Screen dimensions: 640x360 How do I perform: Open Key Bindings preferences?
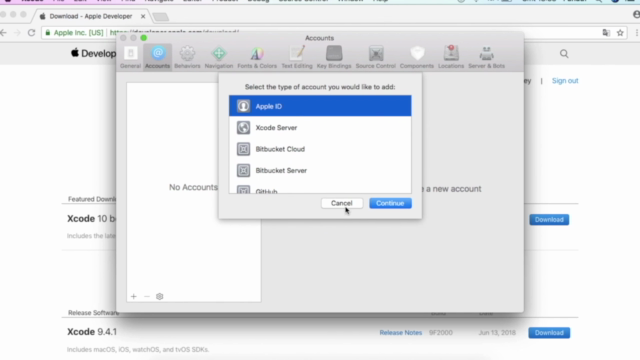pyautogui.click(x=334, y=57)
